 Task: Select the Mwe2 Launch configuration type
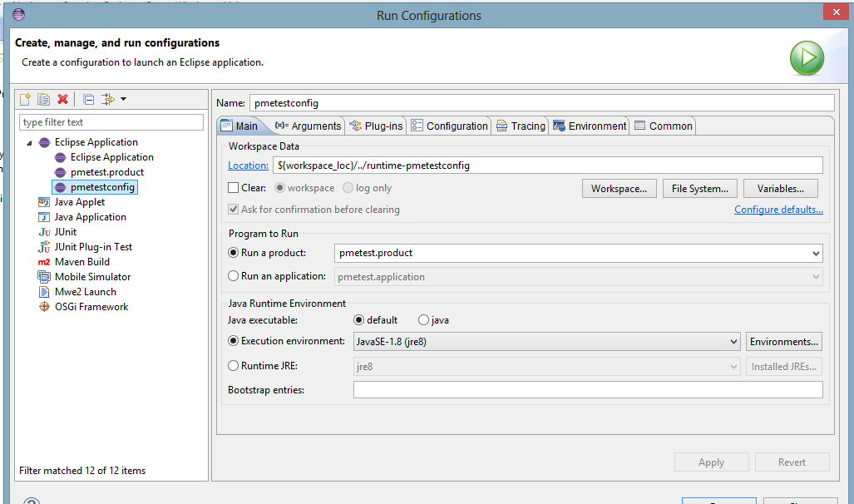pyautogui.click(x=85, y=292)
